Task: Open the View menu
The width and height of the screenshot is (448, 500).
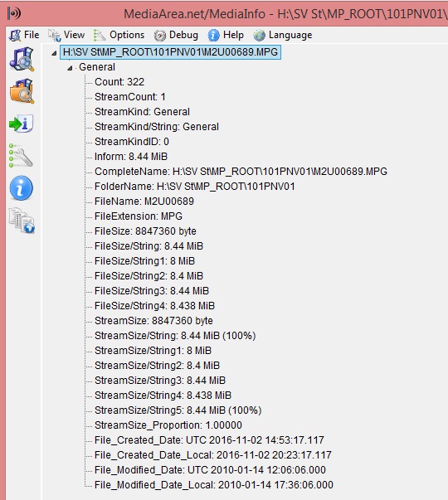Action: pos(66,35)
